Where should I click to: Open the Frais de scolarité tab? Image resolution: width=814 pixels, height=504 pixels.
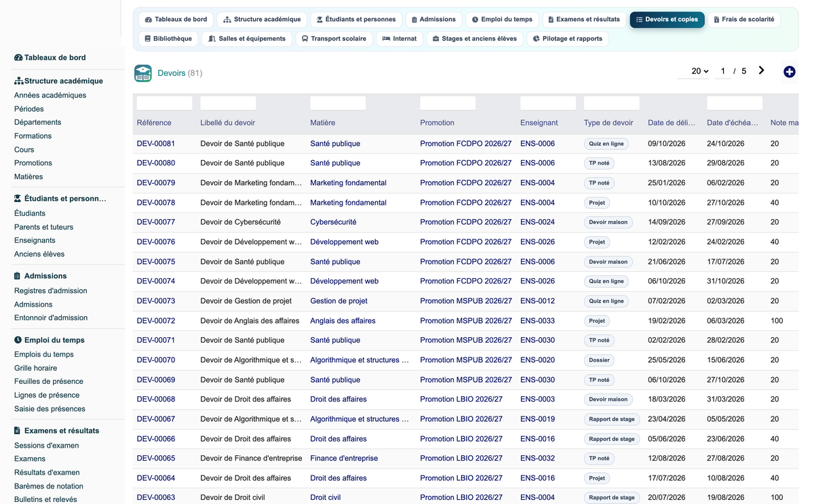click(743, 20)
